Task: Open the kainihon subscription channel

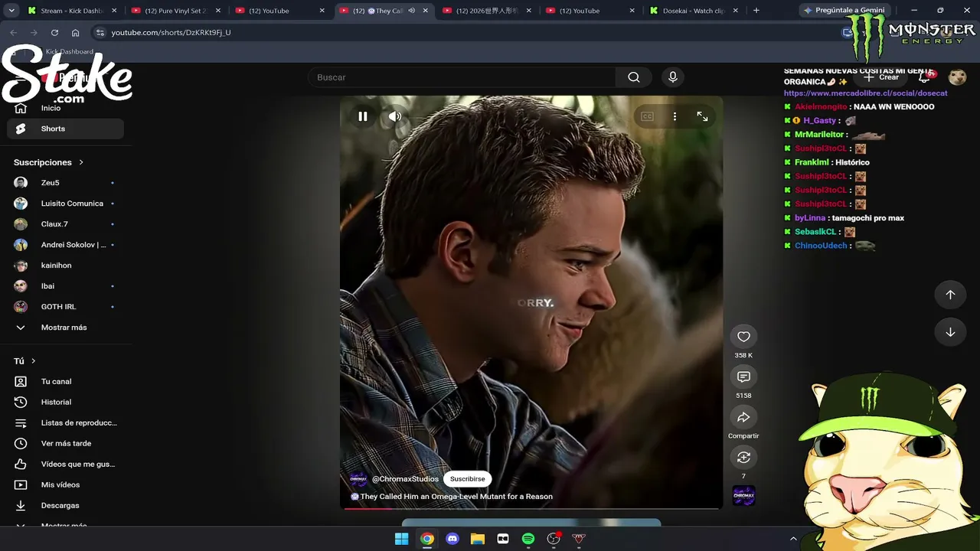Action: pyautogui.click(x=65, y=266)
